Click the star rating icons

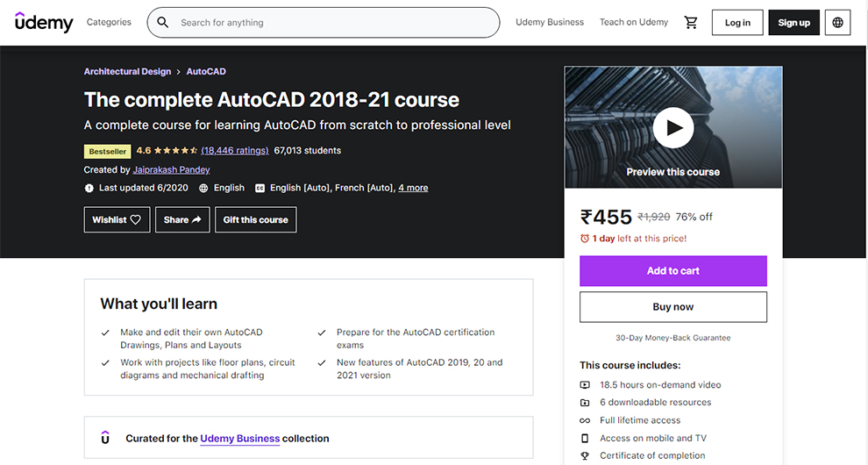[175, 151]
